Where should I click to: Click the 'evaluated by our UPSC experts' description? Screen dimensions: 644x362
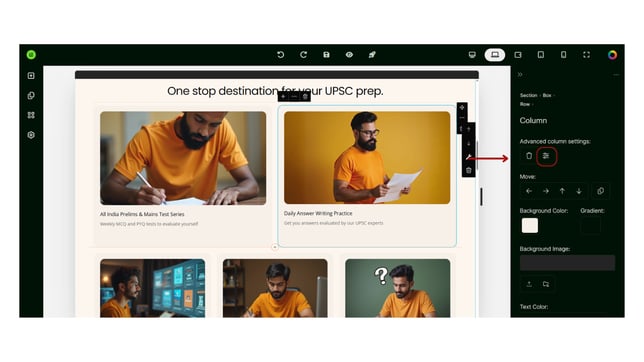click(x=334, y=223)
